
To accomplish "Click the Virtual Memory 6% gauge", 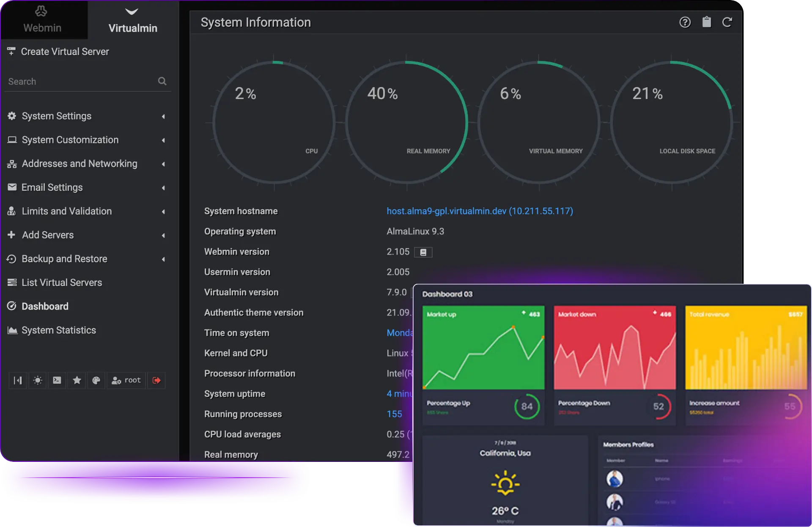I will click(x=538, y=123).
